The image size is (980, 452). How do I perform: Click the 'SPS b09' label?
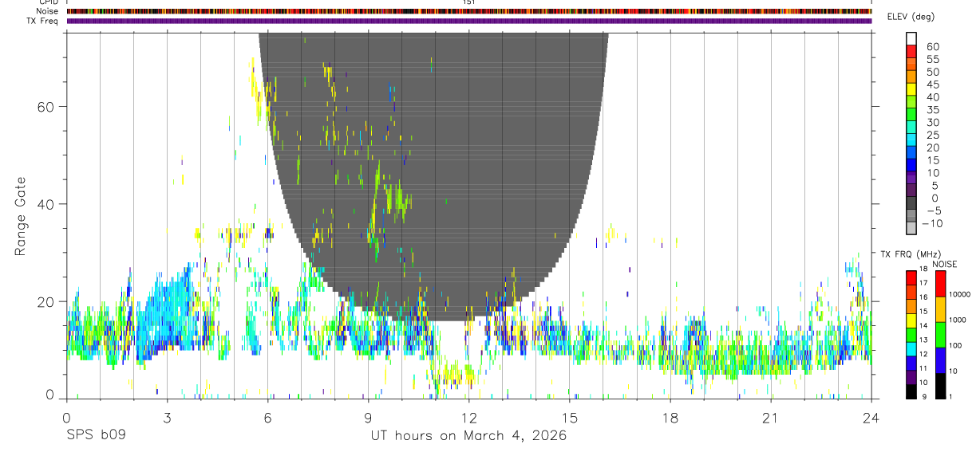pyautogui.click(x=96, y=436)
